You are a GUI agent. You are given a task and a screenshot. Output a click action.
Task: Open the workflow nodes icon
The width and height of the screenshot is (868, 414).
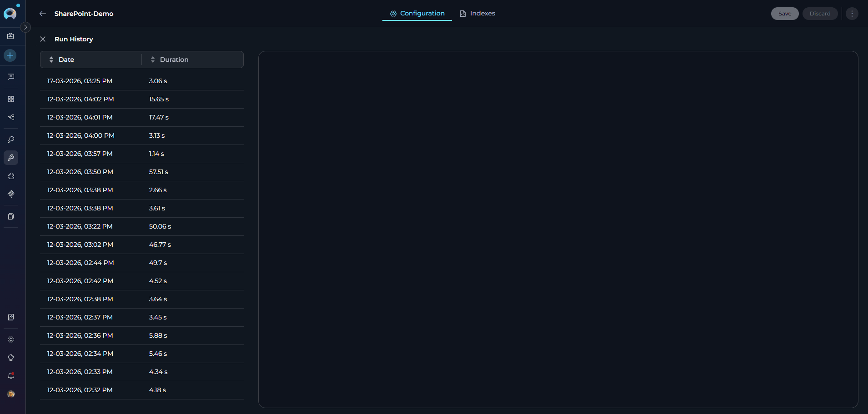(11, 117)
